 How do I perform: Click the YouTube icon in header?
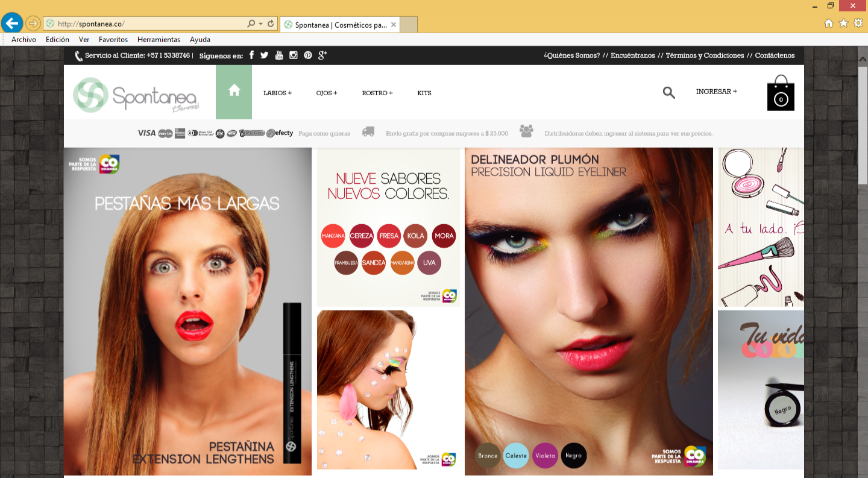pos(279,55)
